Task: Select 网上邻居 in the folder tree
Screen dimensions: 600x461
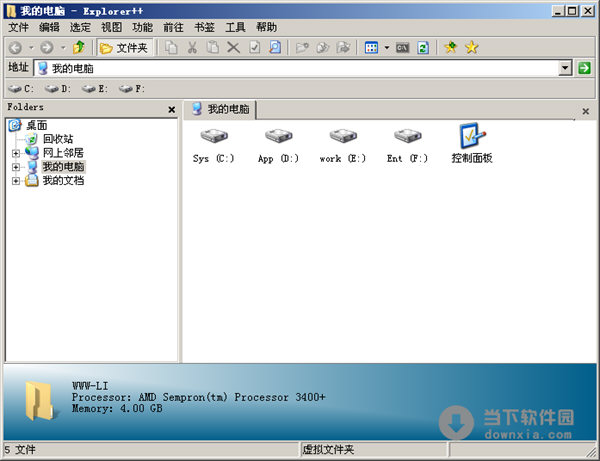Action: point(63,153)
